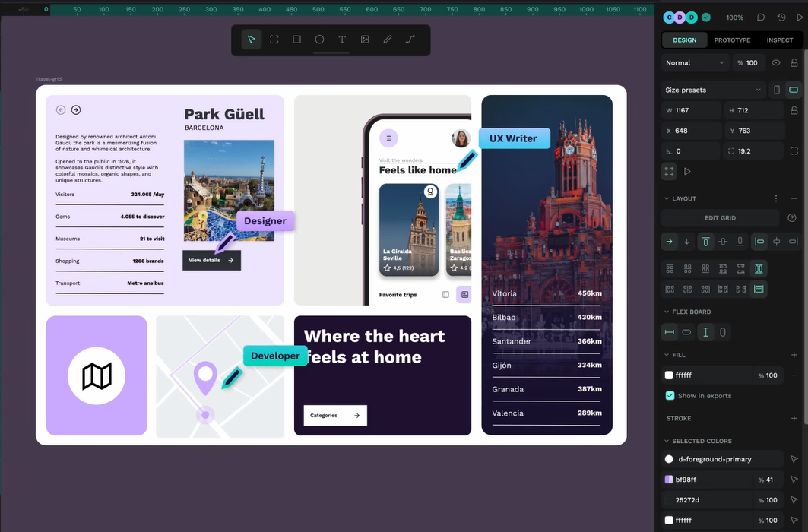Viewport: 808px width, 532px height.
Task: Click the arrow icon beside 25272d color
Action: [x=794, y=500]
